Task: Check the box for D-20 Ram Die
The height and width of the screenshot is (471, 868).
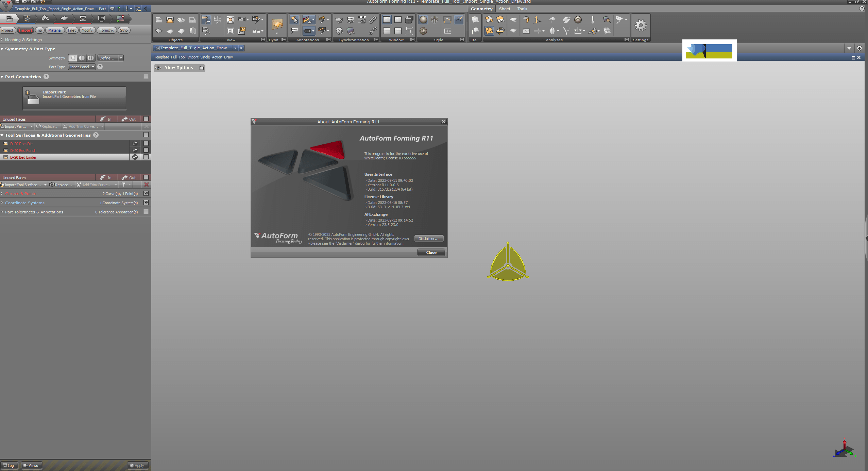Action: click(x=146, y=143)
